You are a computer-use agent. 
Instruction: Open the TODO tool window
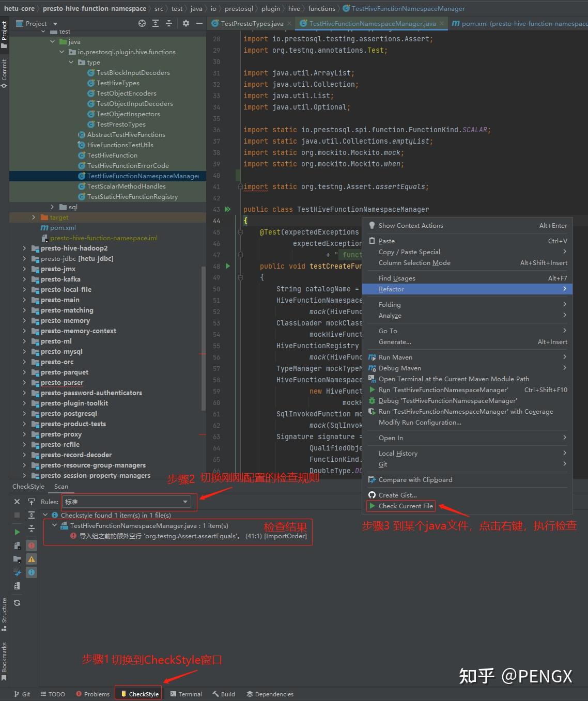point(53,694)
